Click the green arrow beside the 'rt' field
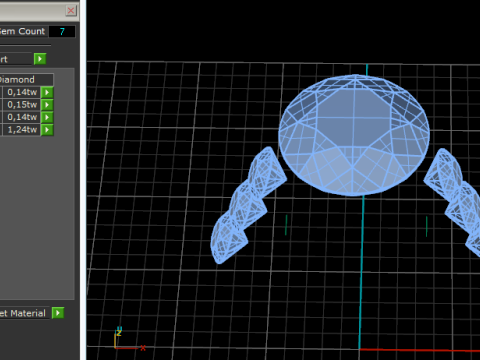The image size is (480, 360). pyautogui.click(x=40, y=59)
